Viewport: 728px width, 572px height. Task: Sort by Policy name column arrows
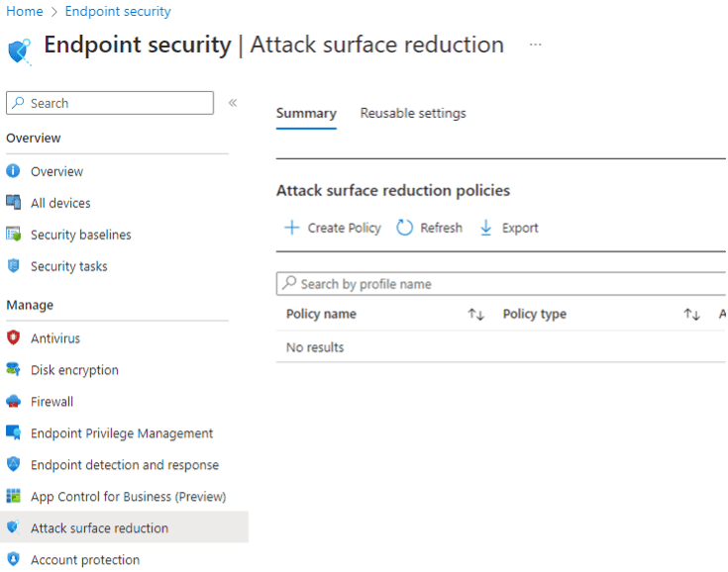tap(475, 314)
